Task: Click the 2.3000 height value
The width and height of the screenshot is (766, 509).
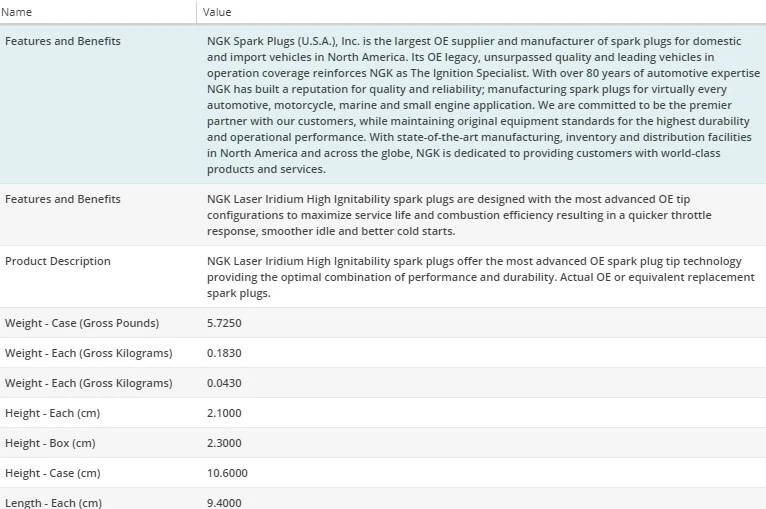Action: coord(224,443)
